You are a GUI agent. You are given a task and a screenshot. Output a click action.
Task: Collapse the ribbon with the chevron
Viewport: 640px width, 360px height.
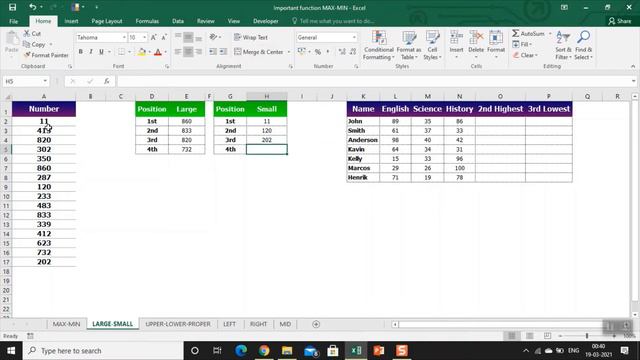coord(633,66)
